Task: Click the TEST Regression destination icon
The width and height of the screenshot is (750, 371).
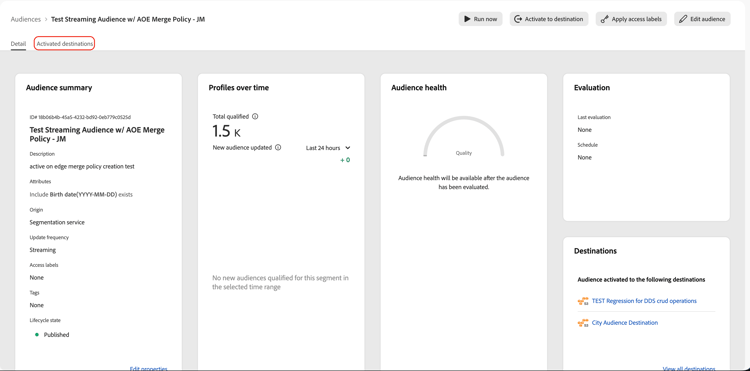Action: coord(583,301)
